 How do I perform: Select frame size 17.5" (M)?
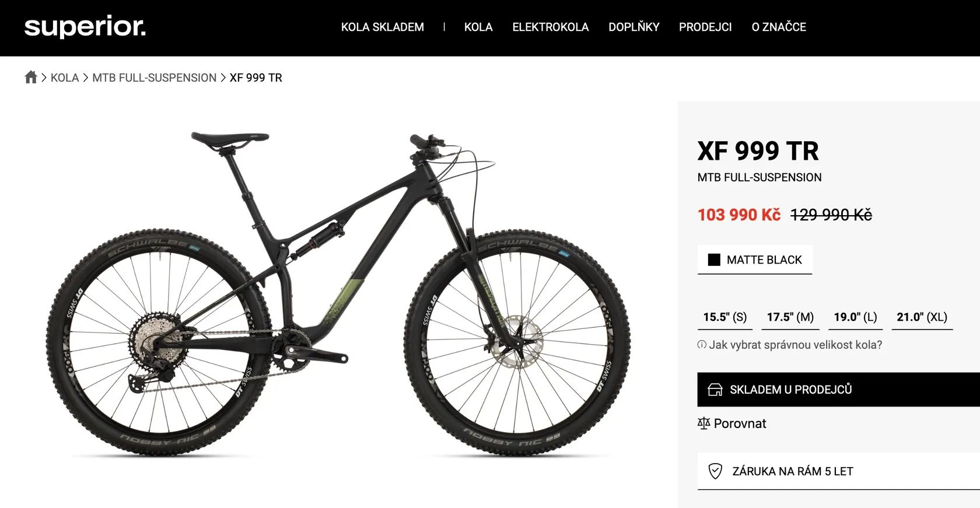click(x=790, y=317)
